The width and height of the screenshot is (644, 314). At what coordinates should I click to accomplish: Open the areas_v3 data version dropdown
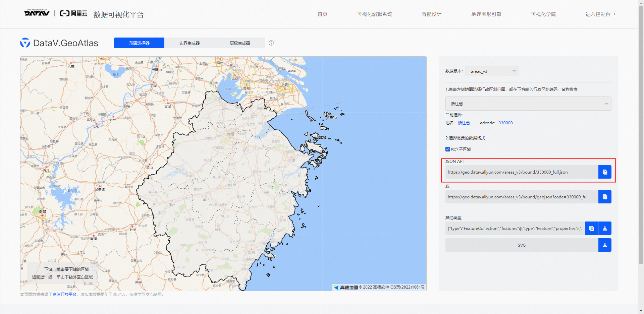[x=492, y=71]
